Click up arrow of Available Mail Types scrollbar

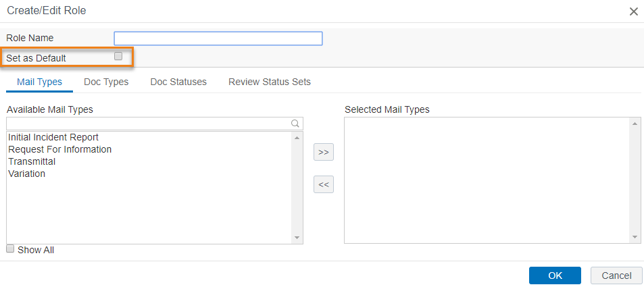point(297,137)
